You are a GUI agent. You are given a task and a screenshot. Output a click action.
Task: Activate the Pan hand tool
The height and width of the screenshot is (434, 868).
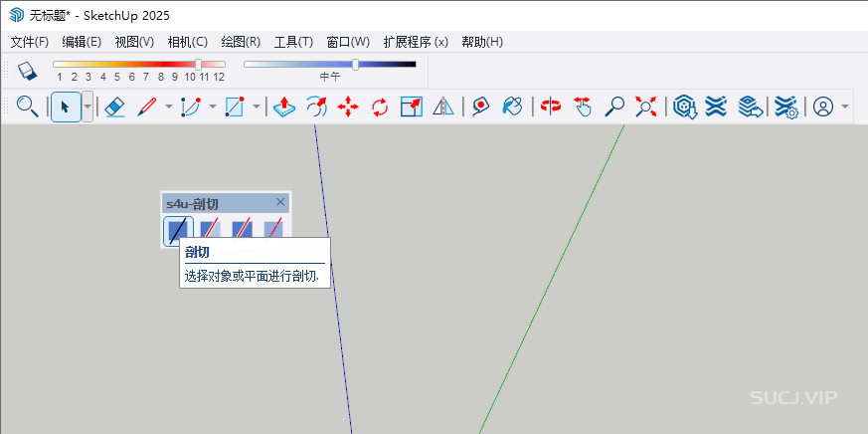coord(583,106)
